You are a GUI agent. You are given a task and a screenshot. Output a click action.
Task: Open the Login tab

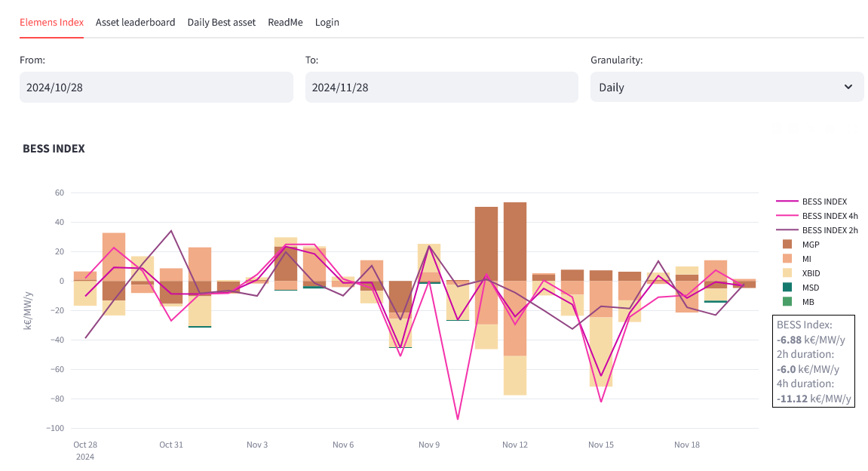327,22
